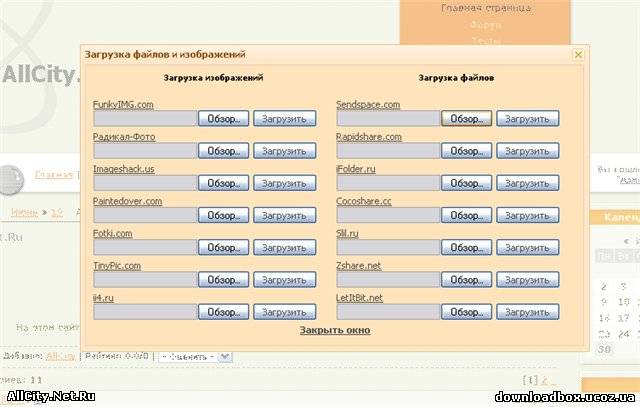Open the Imageshack.us link
This screenshot has width=640, height=407.
[124, 169]
